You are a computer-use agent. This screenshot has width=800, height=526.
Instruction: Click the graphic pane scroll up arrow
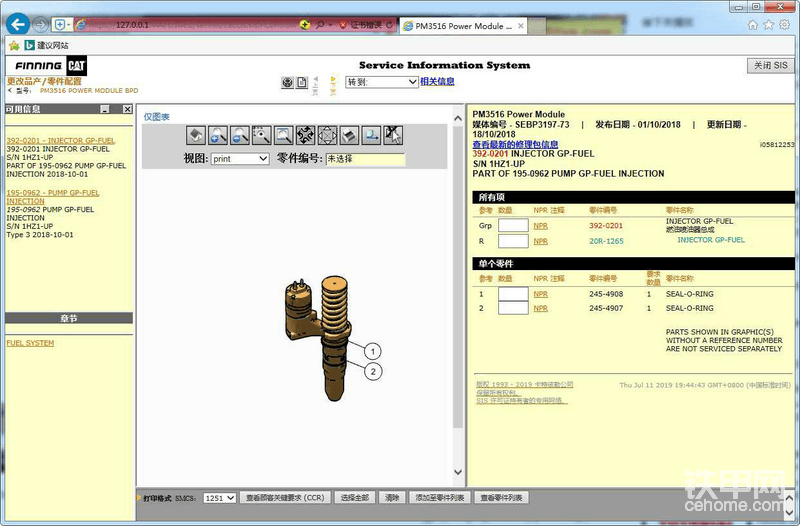pyautogui.click(x=458, y=118)
